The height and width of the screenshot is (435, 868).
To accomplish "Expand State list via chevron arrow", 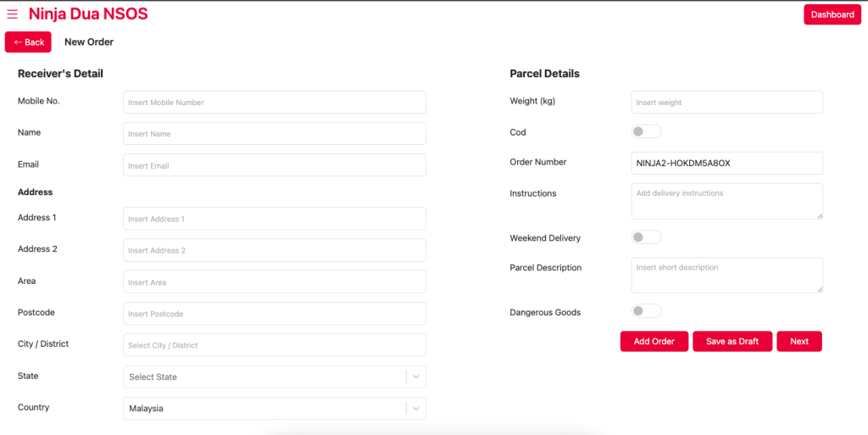I will pos(416,376).
